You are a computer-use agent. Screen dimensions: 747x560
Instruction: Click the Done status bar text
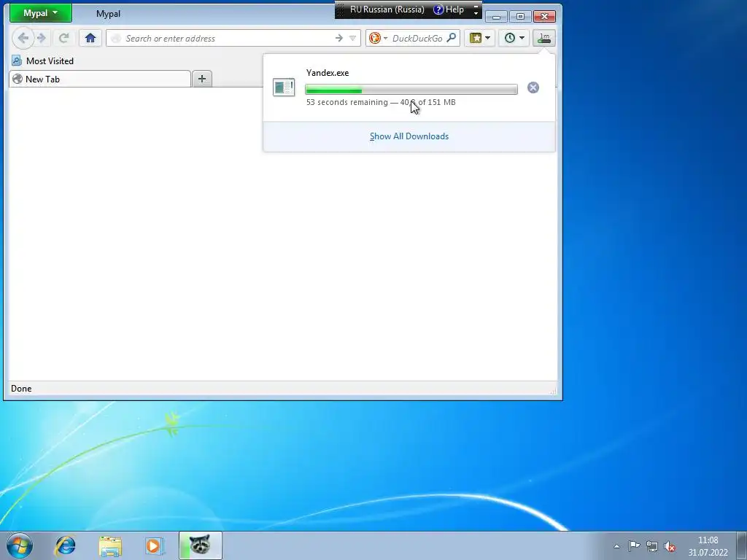click(x=21, y=389)
